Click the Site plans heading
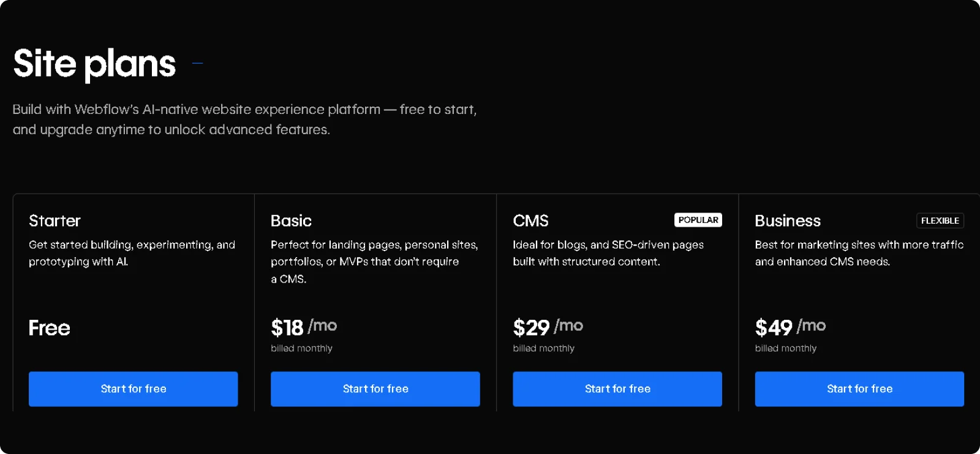The height and width of the screenshot is (454, 980). [x=94, y=64]
